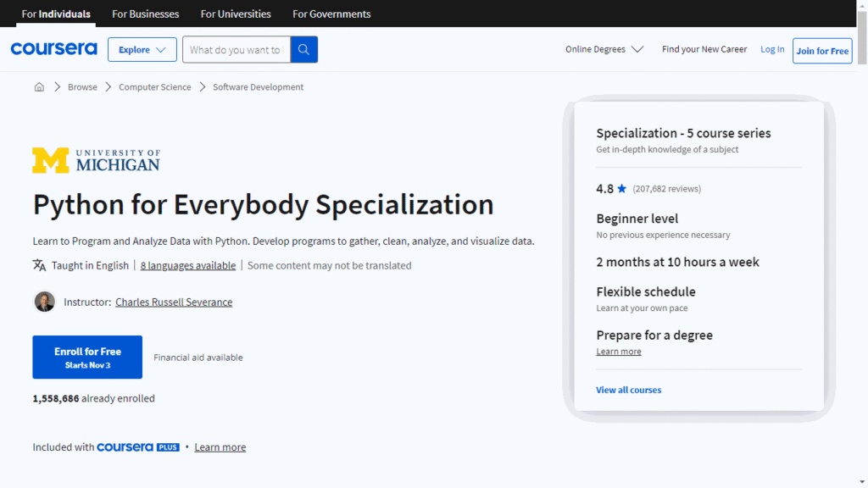This screenshot has width=868, height=488.
Task: Visit Charles Russell Severance instructor link
Action: pyautogui.click(x=174, y=302)
